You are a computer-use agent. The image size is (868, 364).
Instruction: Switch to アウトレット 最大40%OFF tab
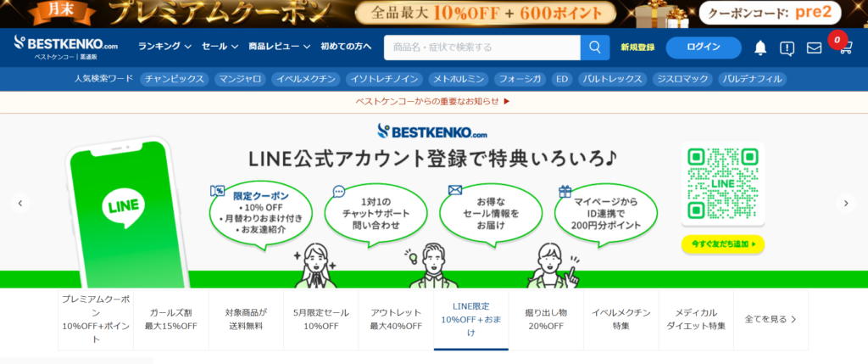coord(396,320)
